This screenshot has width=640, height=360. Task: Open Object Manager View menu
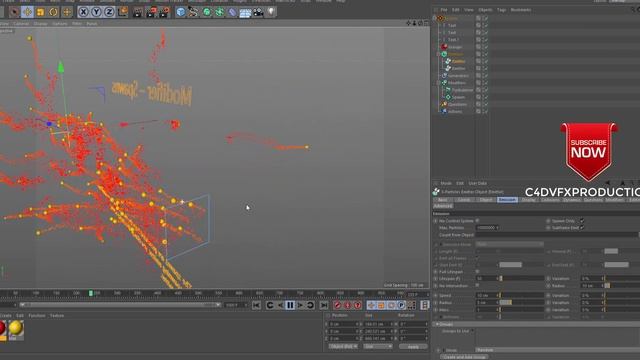469,10
